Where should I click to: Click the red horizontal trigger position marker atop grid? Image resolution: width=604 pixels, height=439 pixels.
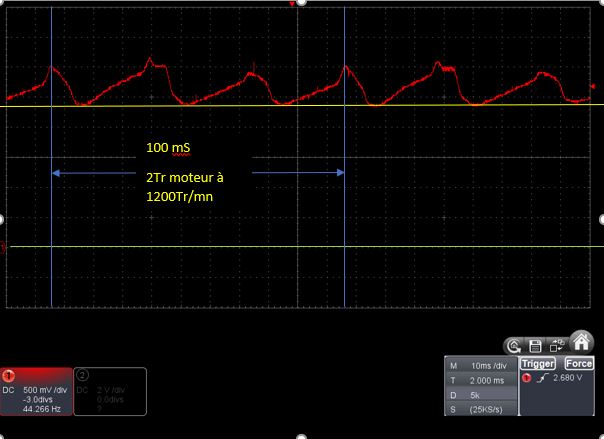point(292,4)
